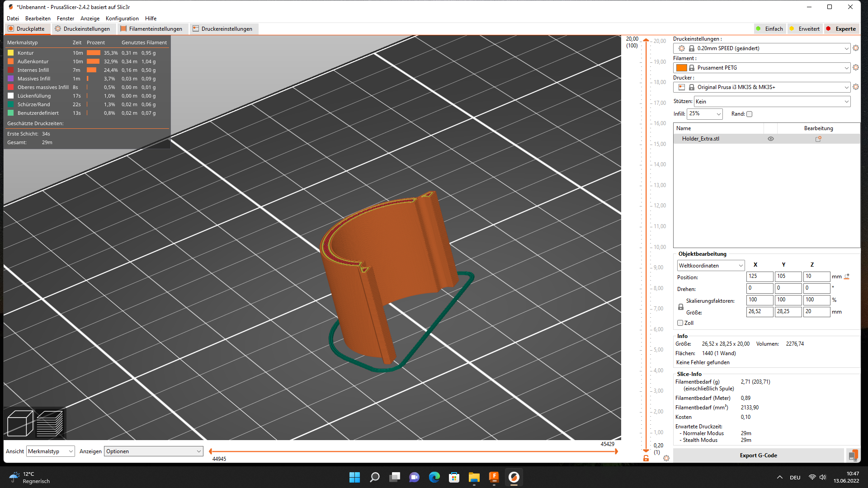The image size is (868, 488).
Task: Enable the Zoll checkbox
Action: pos(680,323)
